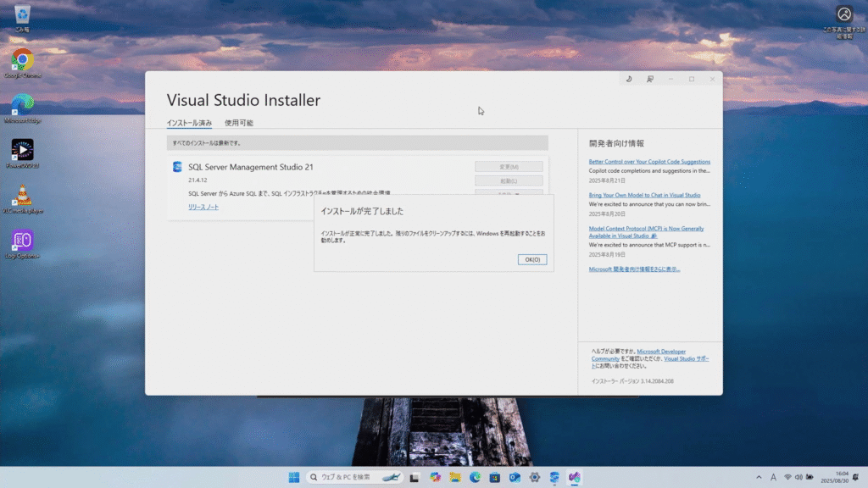The width and height of the screenshot is (868, 488).
Task: Open the notifications bell icon
Action: pos(856,477)
